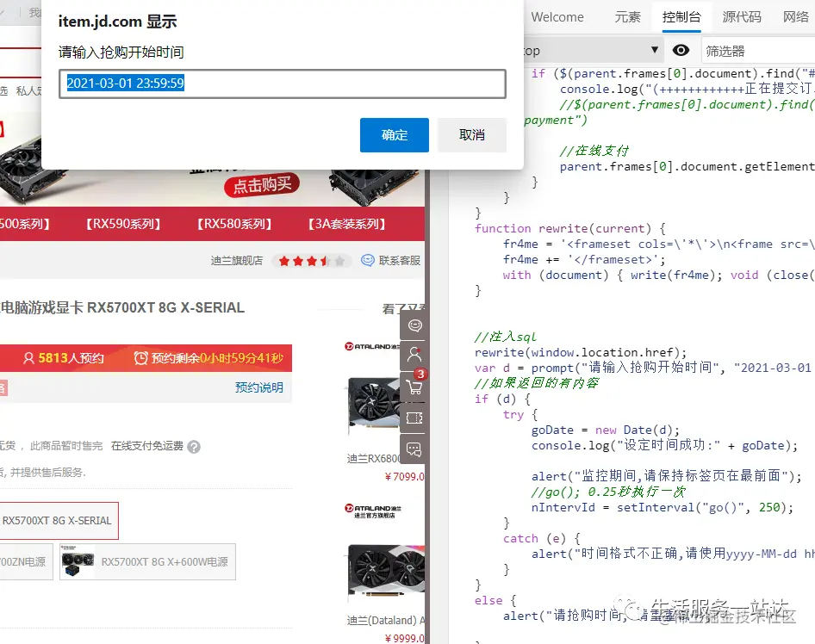This screenshot has height=644, width=815.
Task: Select the RX5700XT 8G X-SERIAL option
Action: (59, 521)
